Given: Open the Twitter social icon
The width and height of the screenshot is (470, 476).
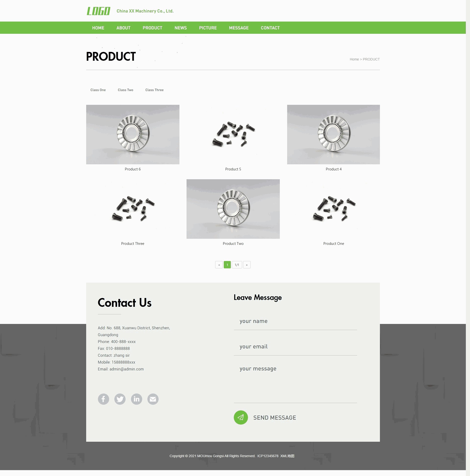Looking at the screenshot, I should pyautogui.click(x=120, y=399).
